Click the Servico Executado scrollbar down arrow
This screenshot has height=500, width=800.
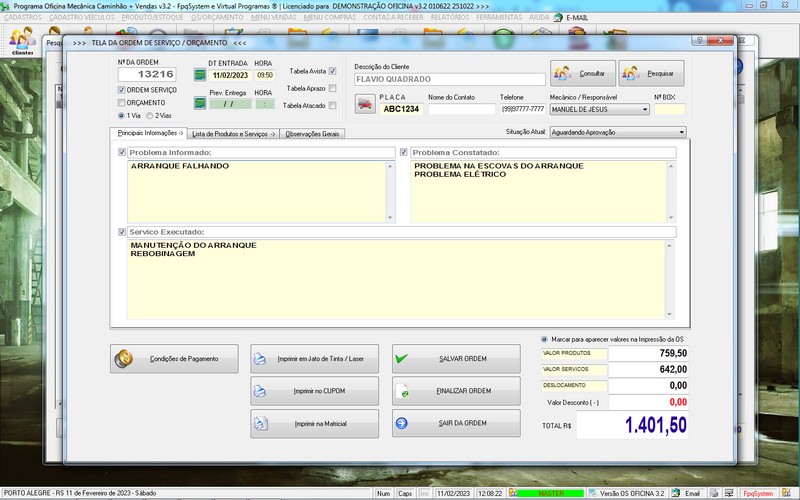pyautogui.click(x=669, y=314)
